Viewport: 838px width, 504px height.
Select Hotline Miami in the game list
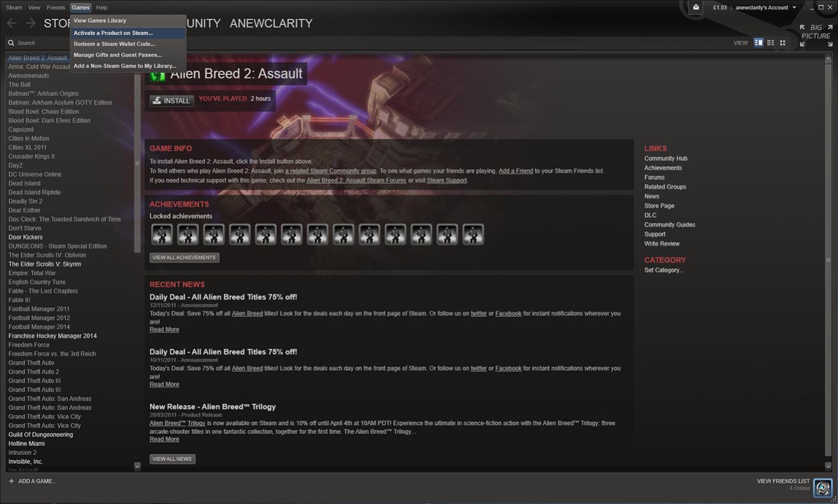pos(26,444)
